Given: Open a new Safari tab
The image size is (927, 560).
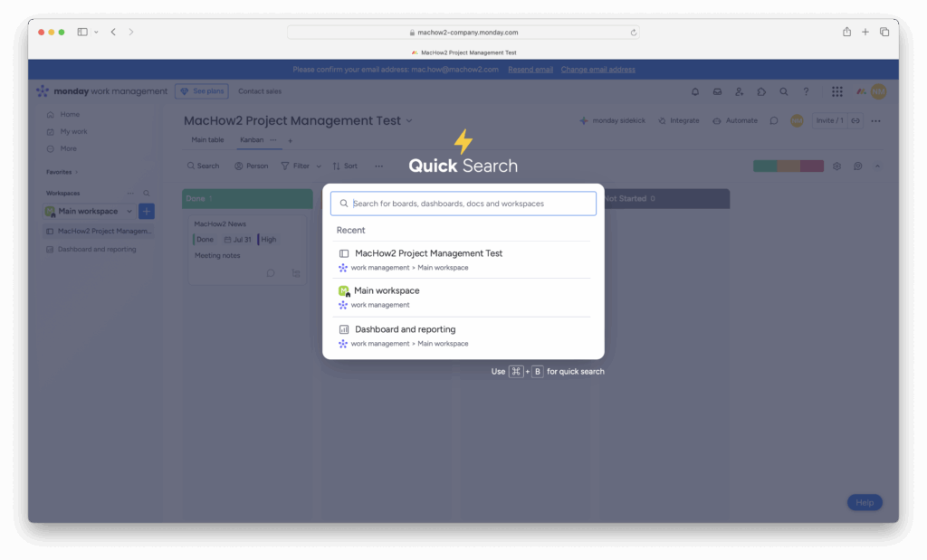Looking at the screenshot, I should click(865, 32).
